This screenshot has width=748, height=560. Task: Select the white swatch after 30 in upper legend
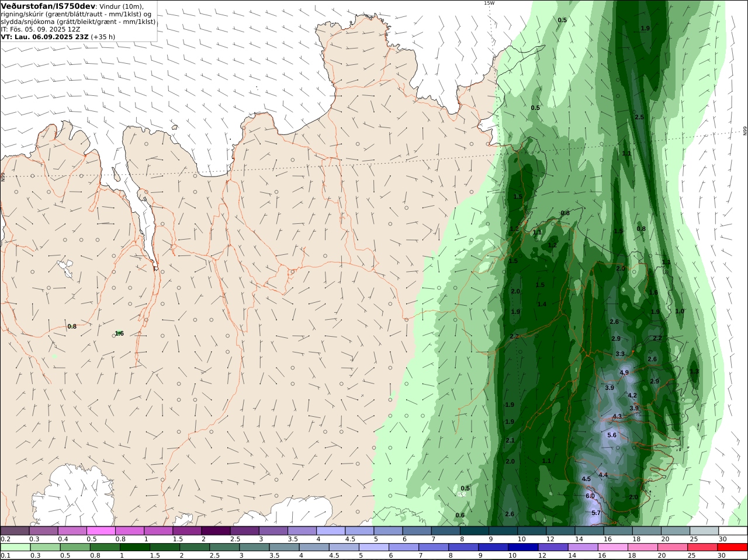[x=733, y=531]
